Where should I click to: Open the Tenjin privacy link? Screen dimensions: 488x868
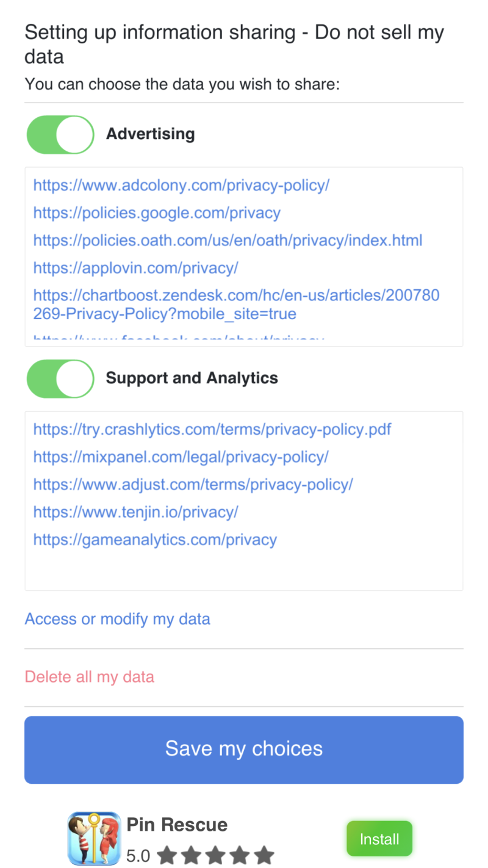[135, 512]
